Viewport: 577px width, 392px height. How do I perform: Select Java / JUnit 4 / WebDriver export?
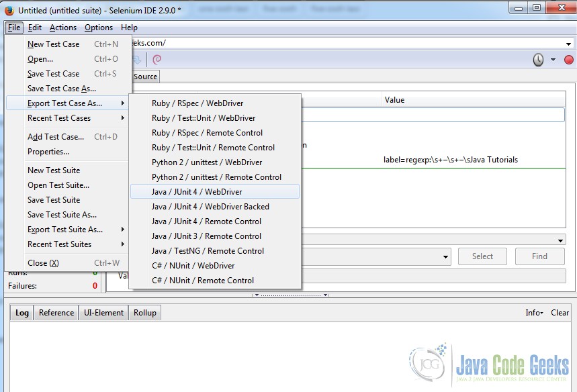pyautogui.click(x=215, y=191)
